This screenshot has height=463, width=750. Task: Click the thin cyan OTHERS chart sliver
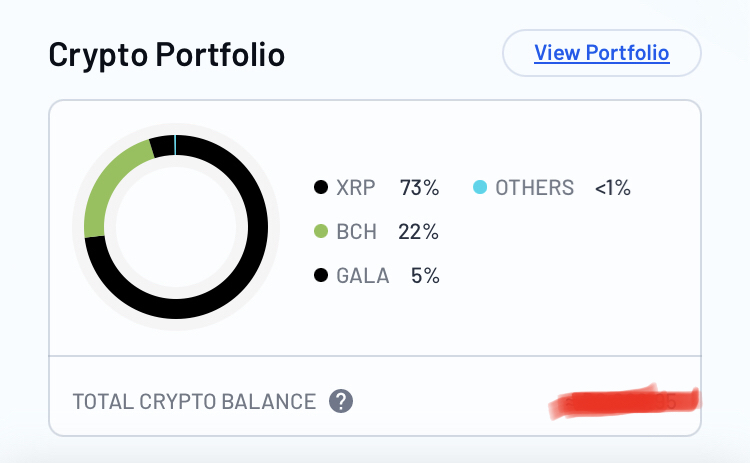tap(175, 145)
